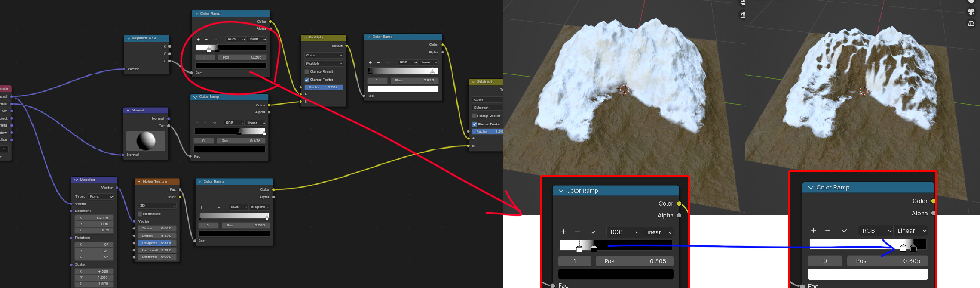Open Multiply blend type dropdown
This screenshot has width=980, height=288.
pos(324,63)
